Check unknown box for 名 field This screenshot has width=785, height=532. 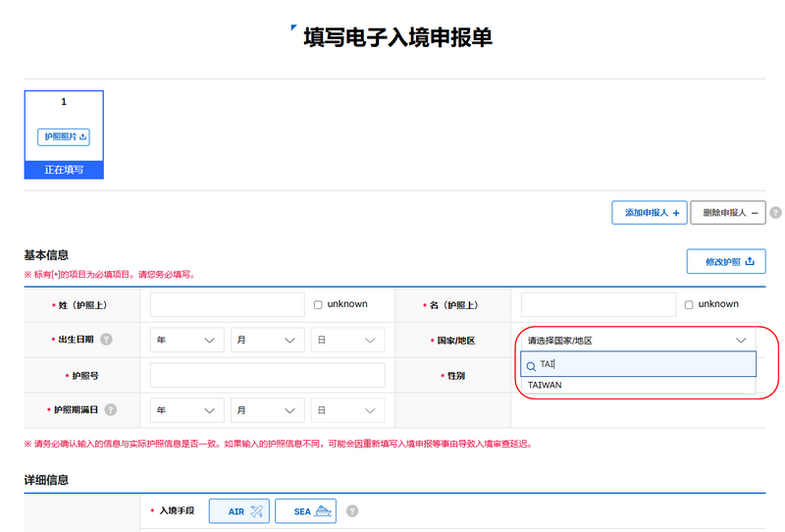click(x=689, y=304)
